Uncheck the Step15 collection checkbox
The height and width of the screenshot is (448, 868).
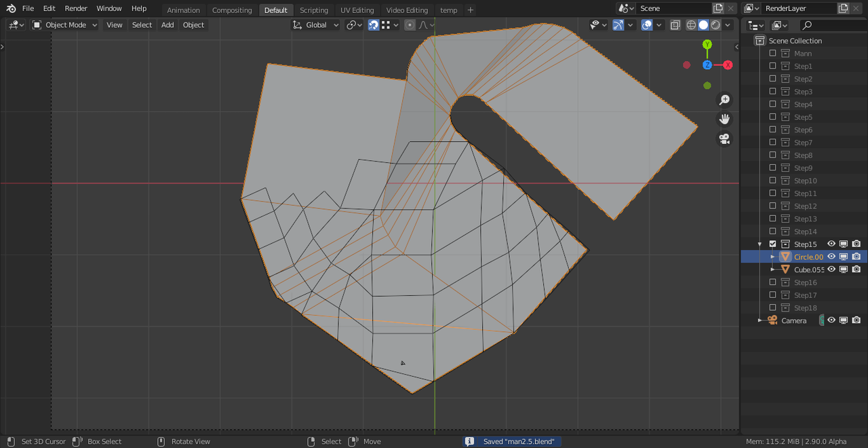click(x=772, y=244)
